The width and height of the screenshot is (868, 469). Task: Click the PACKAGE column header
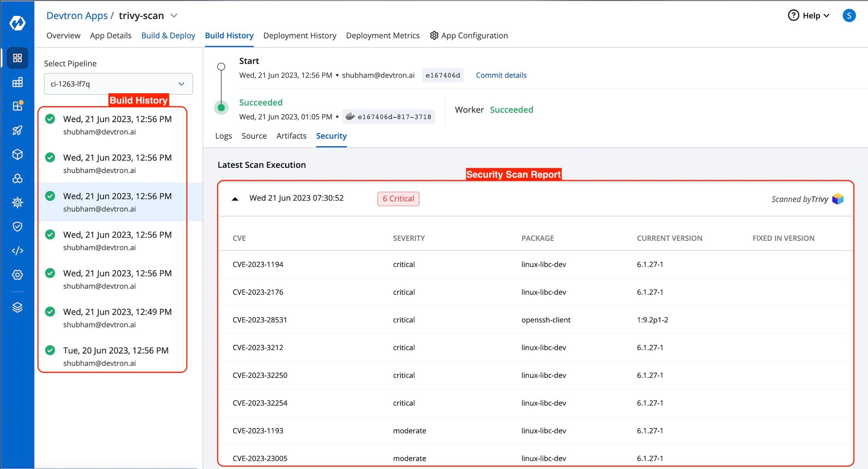[538, 238]
